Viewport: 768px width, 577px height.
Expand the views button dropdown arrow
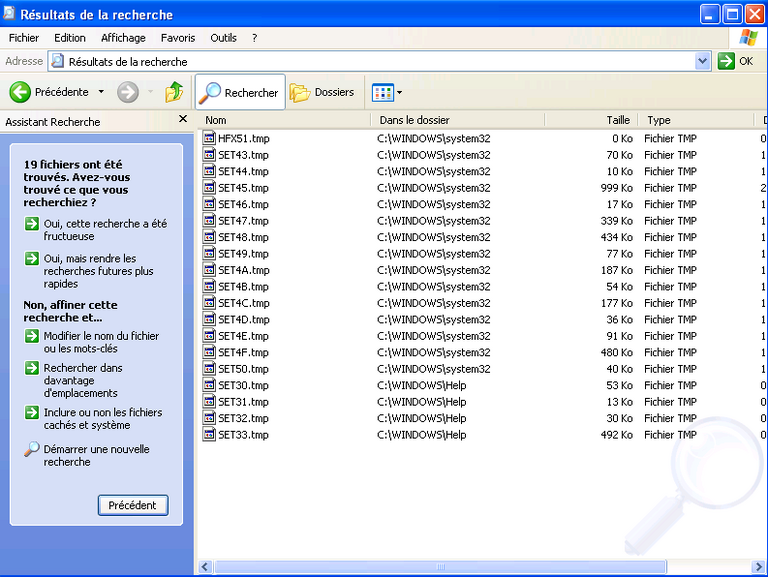click(x=399, y=92)
